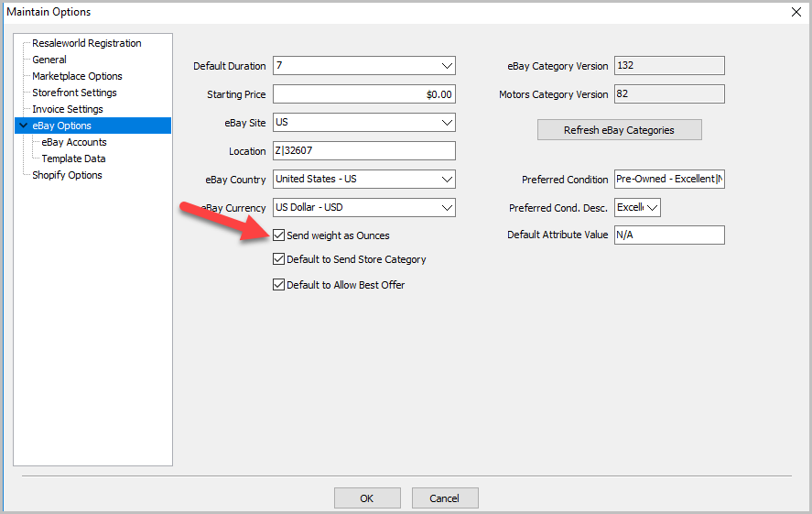The height and width of the screenshot is (514, 812).
Task: Open Invoice Settings in the tree
Action: 68,109
